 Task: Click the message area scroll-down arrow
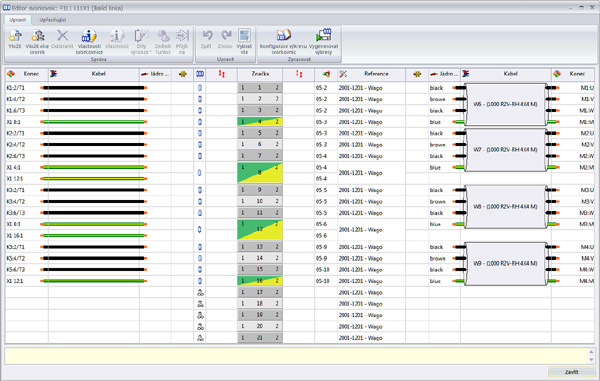click(591, 360)
